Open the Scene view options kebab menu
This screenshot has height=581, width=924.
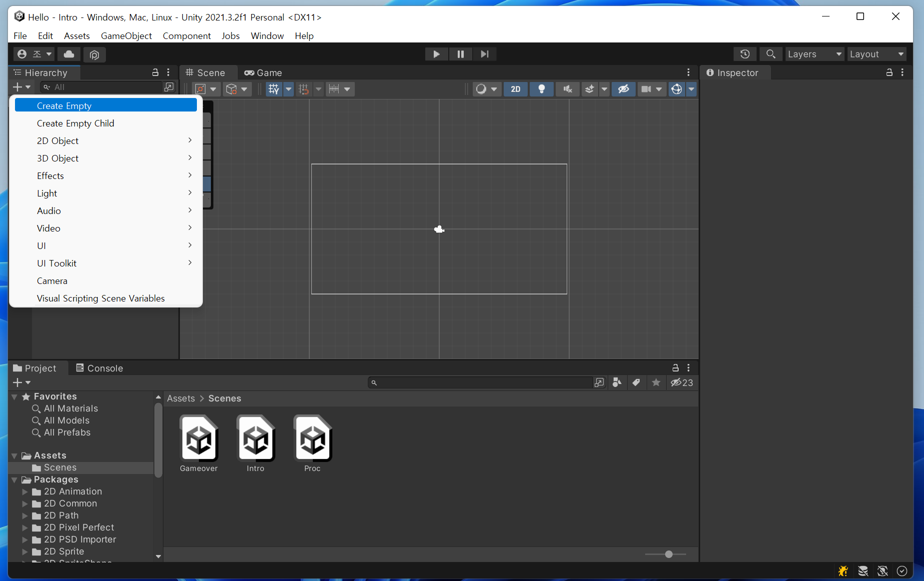[688, 72]
